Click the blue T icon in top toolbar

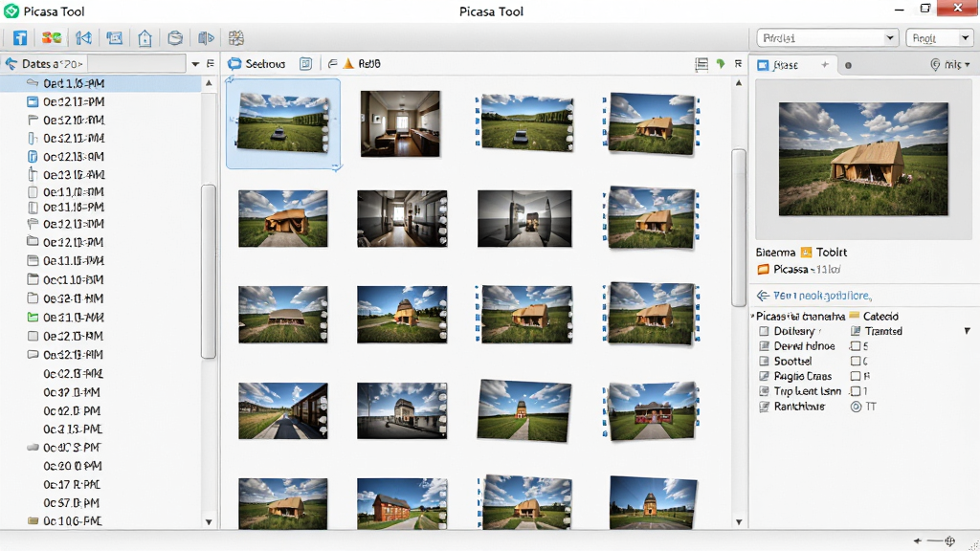click(x=20, y=38)
